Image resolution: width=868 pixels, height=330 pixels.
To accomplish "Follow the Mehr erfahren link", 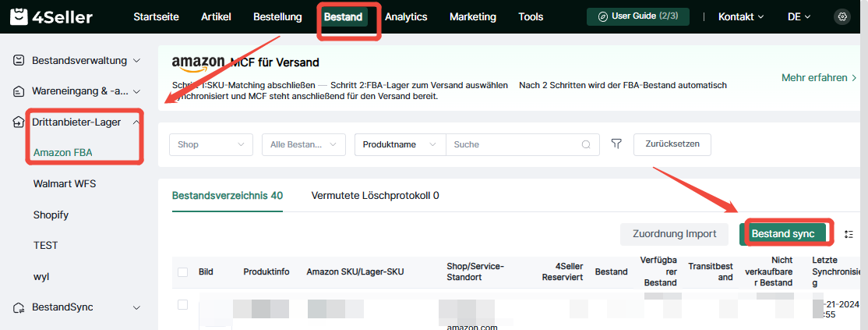I will coord(819,78).
